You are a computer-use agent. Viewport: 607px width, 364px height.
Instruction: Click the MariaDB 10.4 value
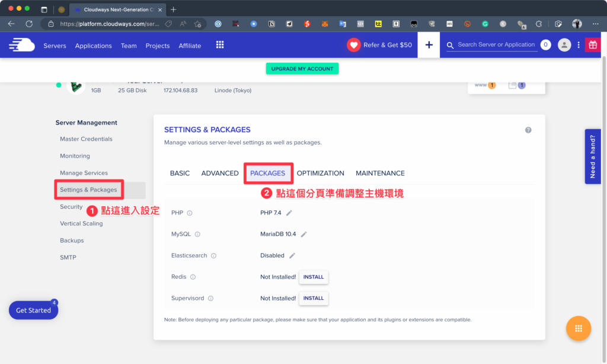tap(278, 234)
